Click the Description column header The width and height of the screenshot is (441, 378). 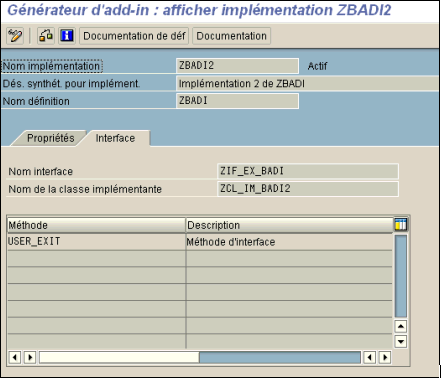pyautogui.click(x=290, y=225)
